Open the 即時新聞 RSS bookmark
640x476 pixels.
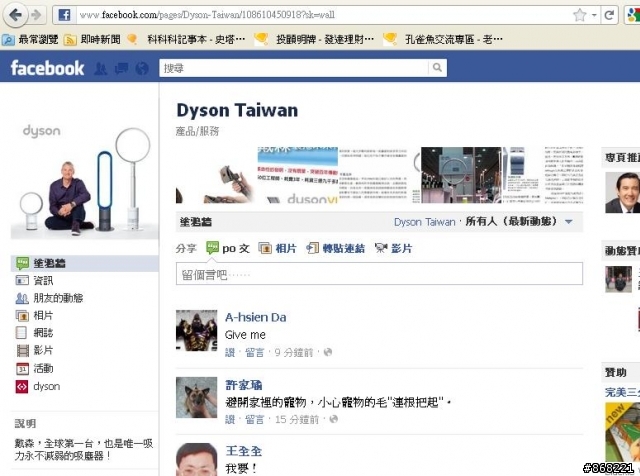[92, 39]
